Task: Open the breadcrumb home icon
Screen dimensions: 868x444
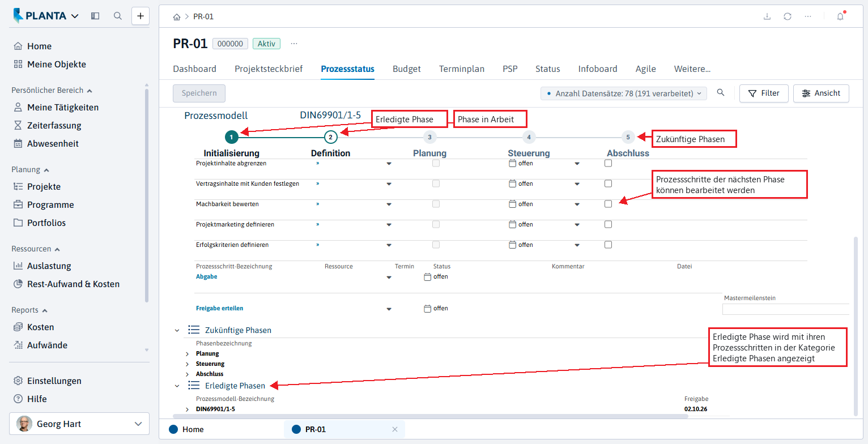Action: click(177, 16)
